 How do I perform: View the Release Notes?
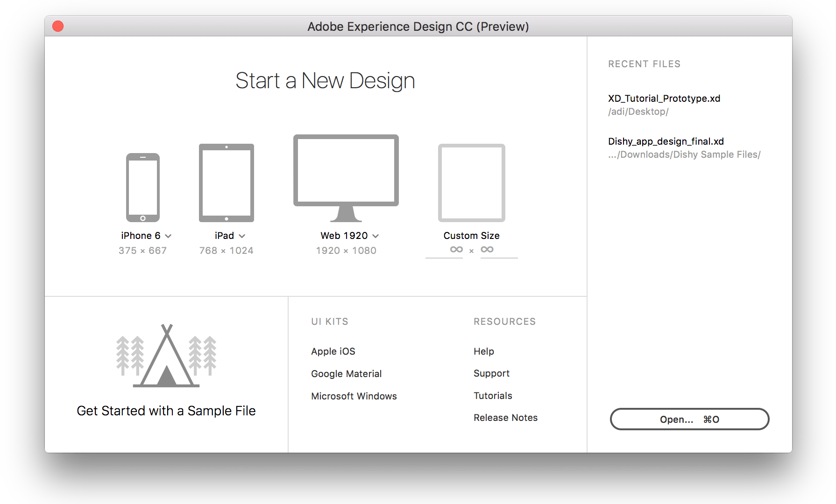(x=505, y=417)
